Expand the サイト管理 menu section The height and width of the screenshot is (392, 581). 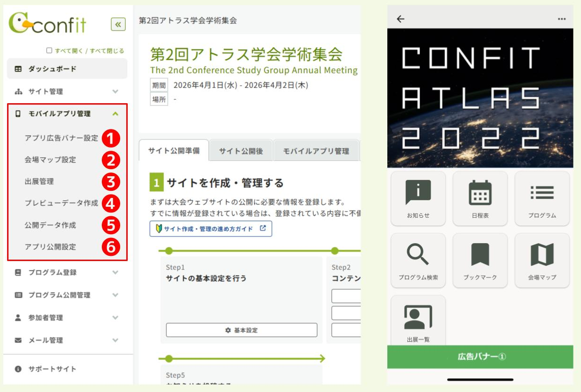(x=67, y=91)
